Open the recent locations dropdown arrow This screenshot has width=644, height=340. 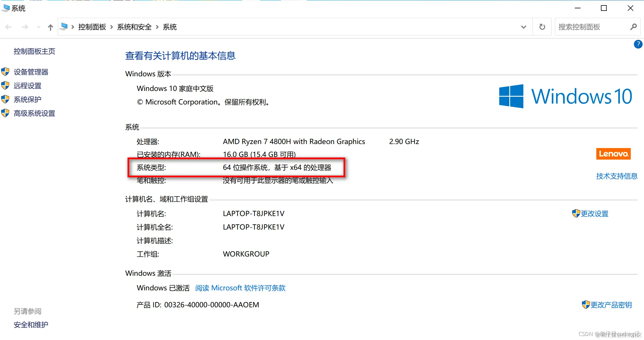point(39,27)
